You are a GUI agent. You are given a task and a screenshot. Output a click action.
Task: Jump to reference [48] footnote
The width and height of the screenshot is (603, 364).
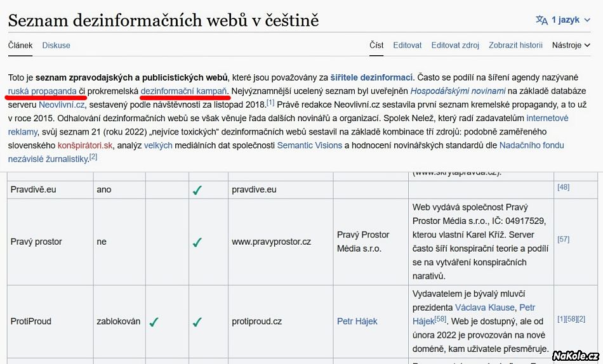click(x=563, y=187)
